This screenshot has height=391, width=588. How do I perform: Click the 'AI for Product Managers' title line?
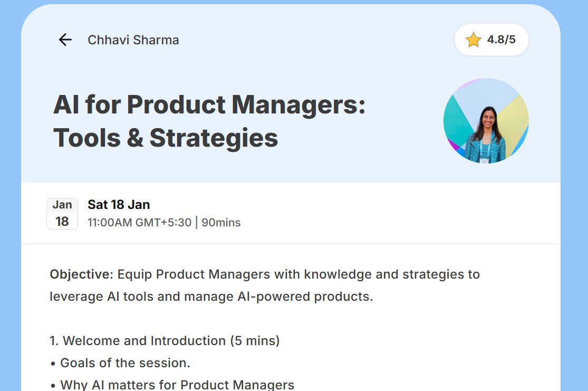click(x=209, y=104)
